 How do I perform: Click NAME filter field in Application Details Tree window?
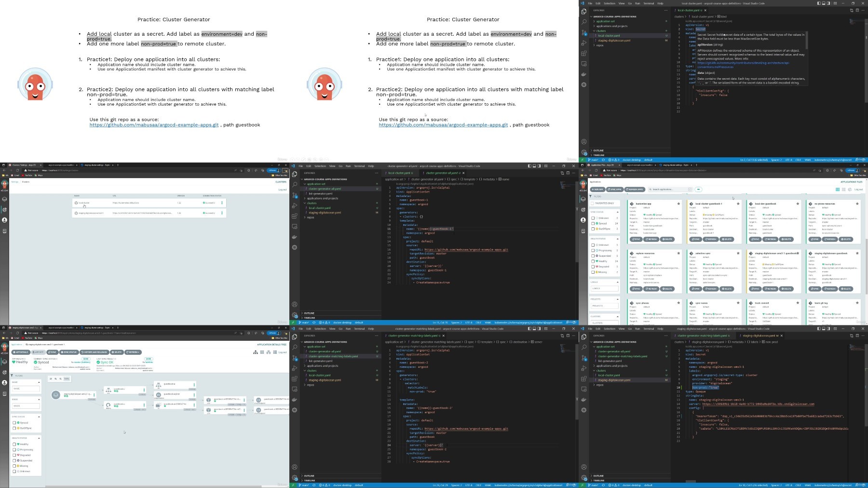27,388
